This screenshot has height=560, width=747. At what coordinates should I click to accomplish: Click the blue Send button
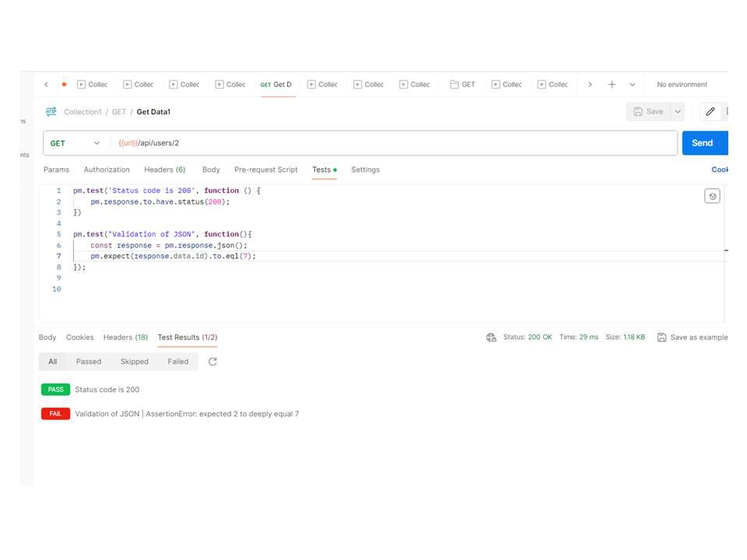(705, 143)
